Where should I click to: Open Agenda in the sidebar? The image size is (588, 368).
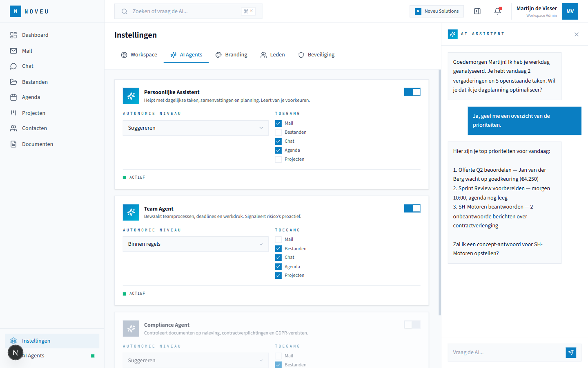point(31,97)
